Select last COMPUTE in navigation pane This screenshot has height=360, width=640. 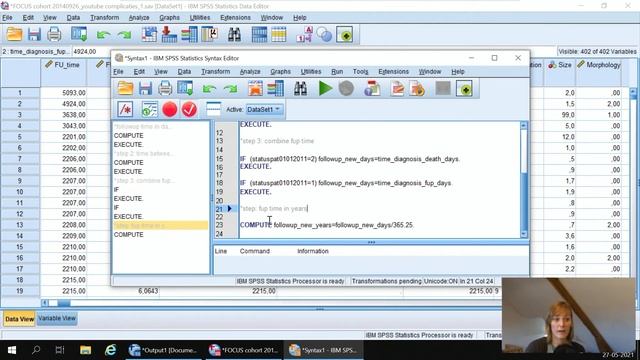(x=129, y=235)
